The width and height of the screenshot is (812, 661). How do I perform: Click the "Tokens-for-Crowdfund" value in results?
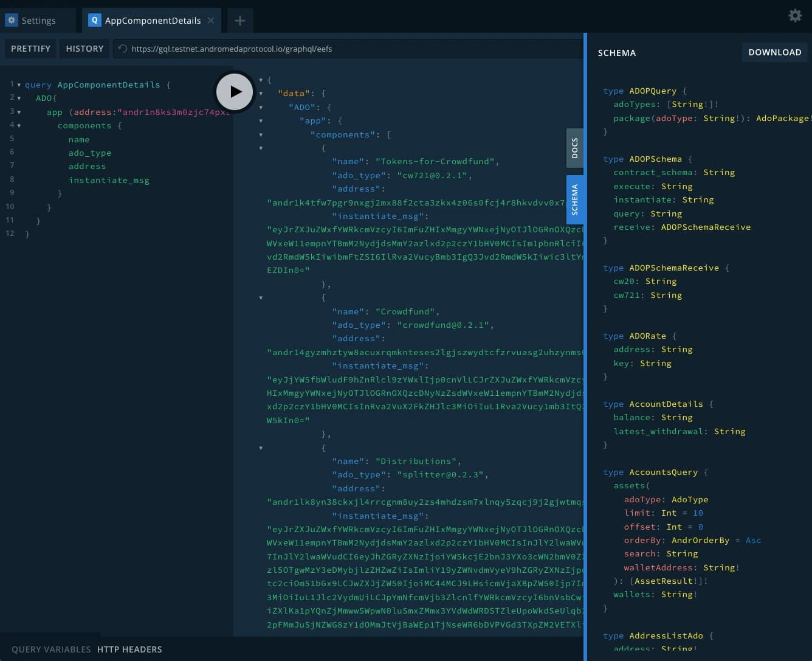point(437,162)
